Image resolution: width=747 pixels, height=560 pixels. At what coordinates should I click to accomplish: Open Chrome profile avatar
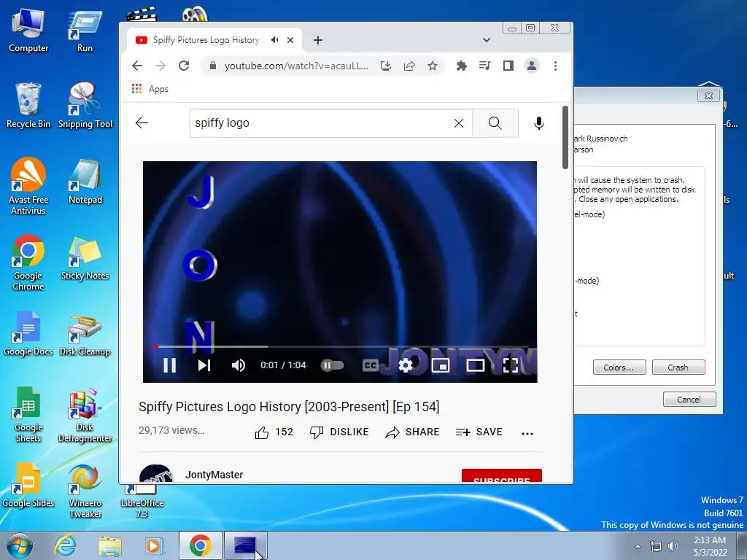(x=532, y=66)
